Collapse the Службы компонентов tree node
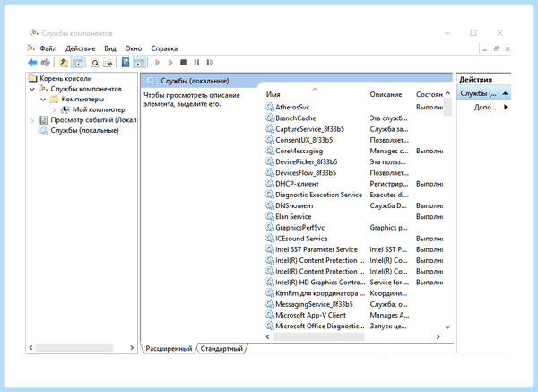Screen dimensions: 538x392 point(32,89)
